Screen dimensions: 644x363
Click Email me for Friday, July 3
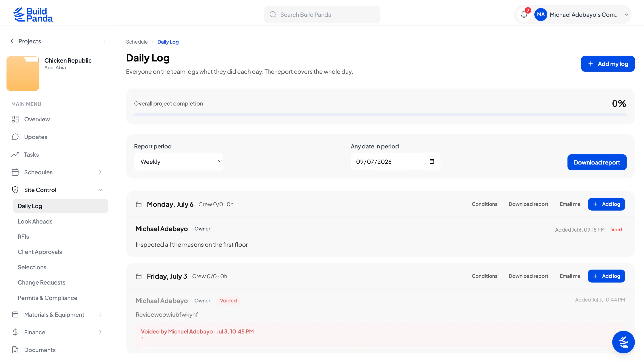pyautogui.click(x=570, y=276)
